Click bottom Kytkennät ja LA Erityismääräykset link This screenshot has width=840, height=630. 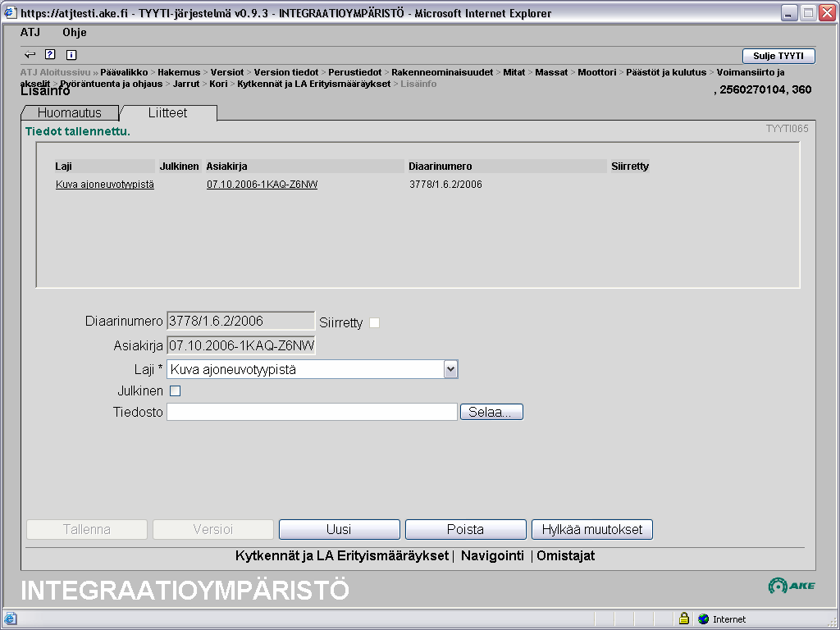342,556
